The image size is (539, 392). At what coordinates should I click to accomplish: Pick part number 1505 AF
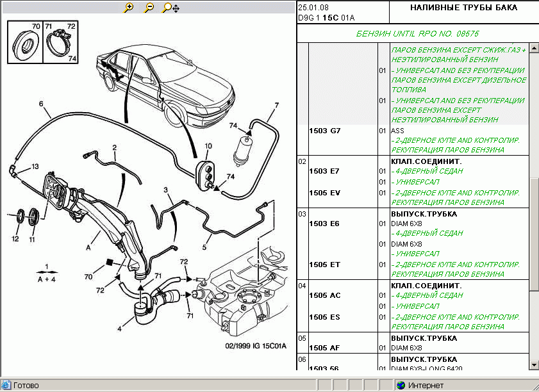click(x=324, y=348)
